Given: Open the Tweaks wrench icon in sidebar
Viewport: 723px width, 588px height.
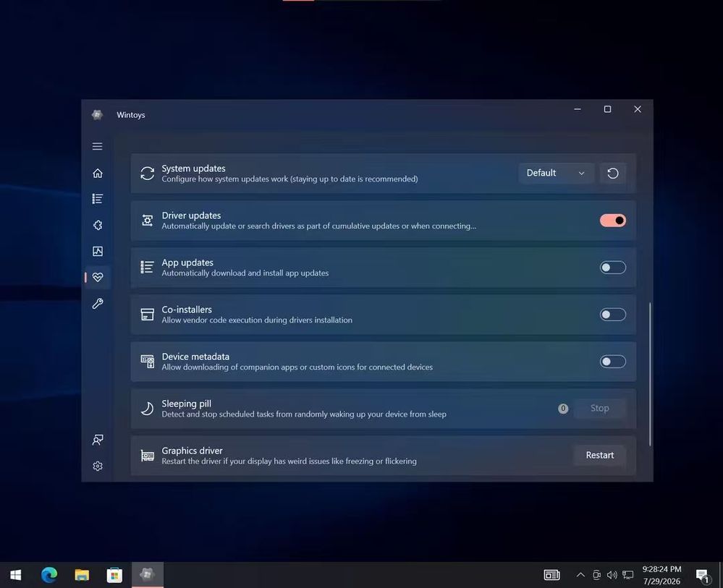Looking at the screenshot, I should point(97,303).
